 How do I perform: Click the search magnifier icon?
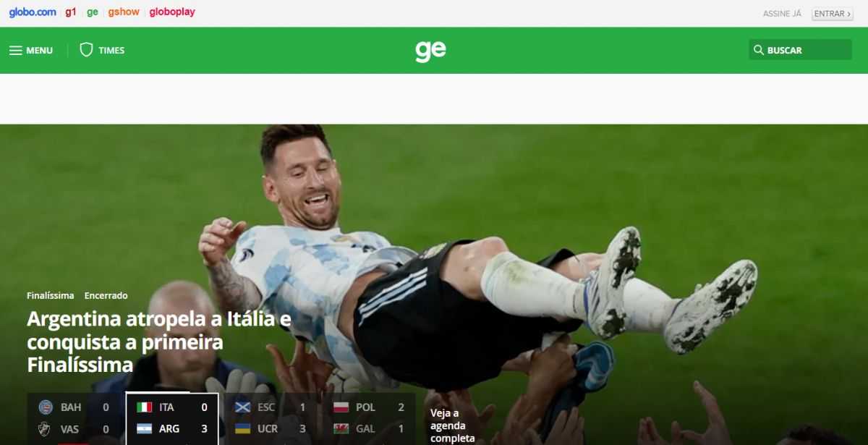click(759, 50)
